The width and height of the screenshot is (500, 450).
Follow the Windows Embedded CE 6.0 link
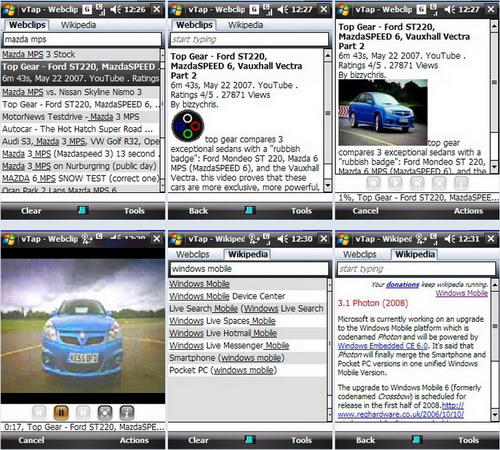pyautogui.click(x=383, y=346)
